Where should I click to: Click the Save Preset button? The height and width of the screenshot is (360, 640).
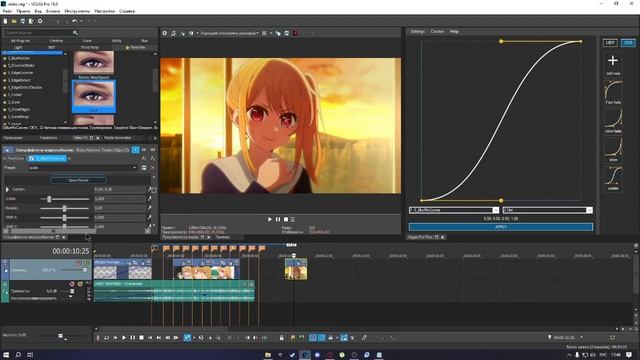pyautogui.click(x=78, y=180)
